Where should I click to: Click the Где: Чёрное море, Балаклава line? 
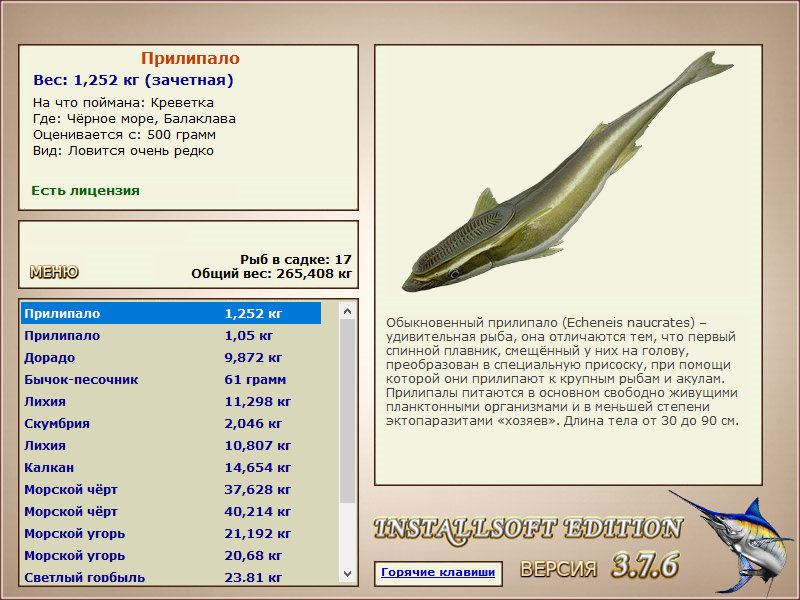134,119
